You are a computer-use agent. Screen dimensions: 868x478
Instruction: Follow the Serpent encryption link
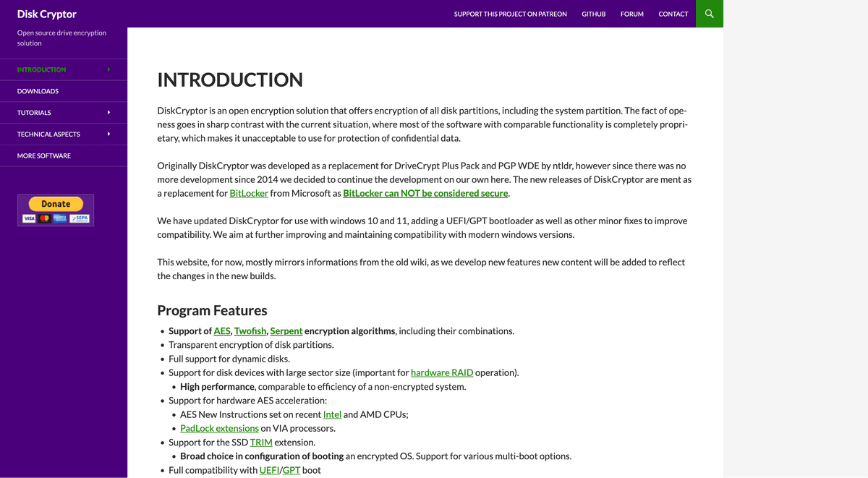[286, 331]
